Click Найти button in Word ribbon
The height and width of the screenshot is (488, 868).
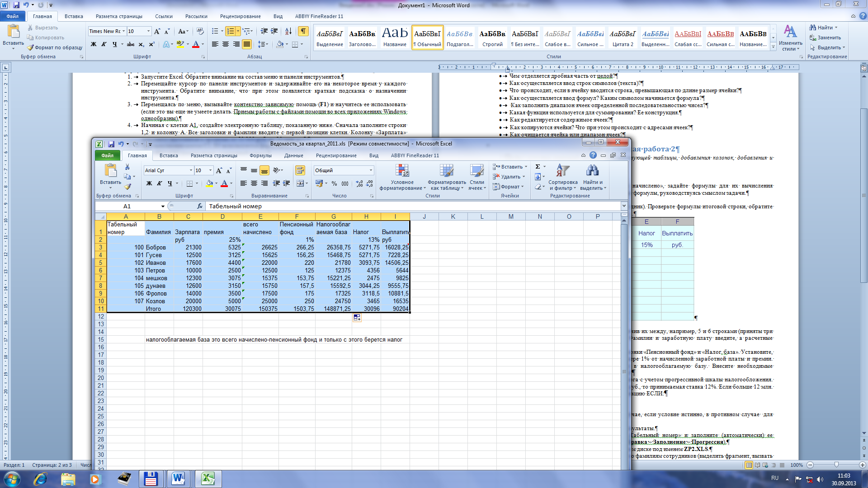coord(824,28)
